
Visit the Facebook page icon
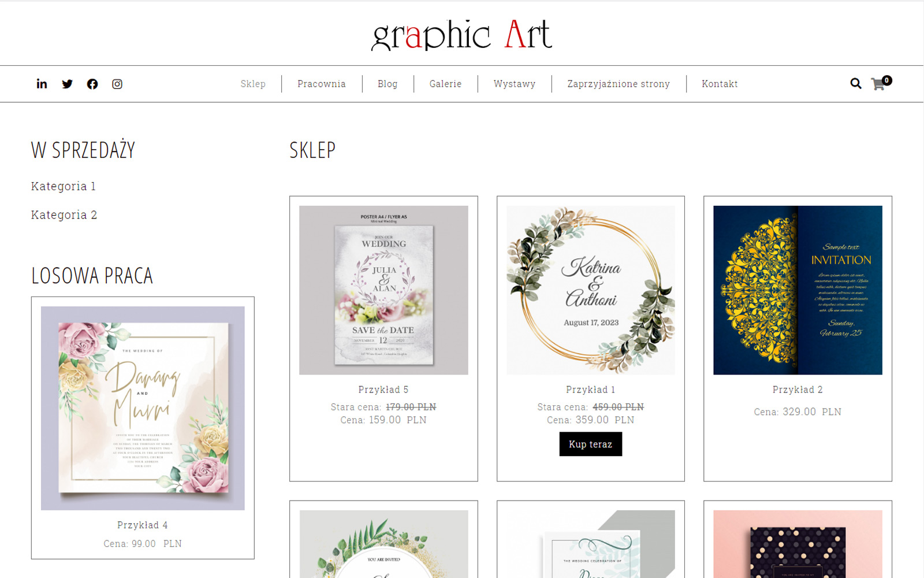(92, 84)
